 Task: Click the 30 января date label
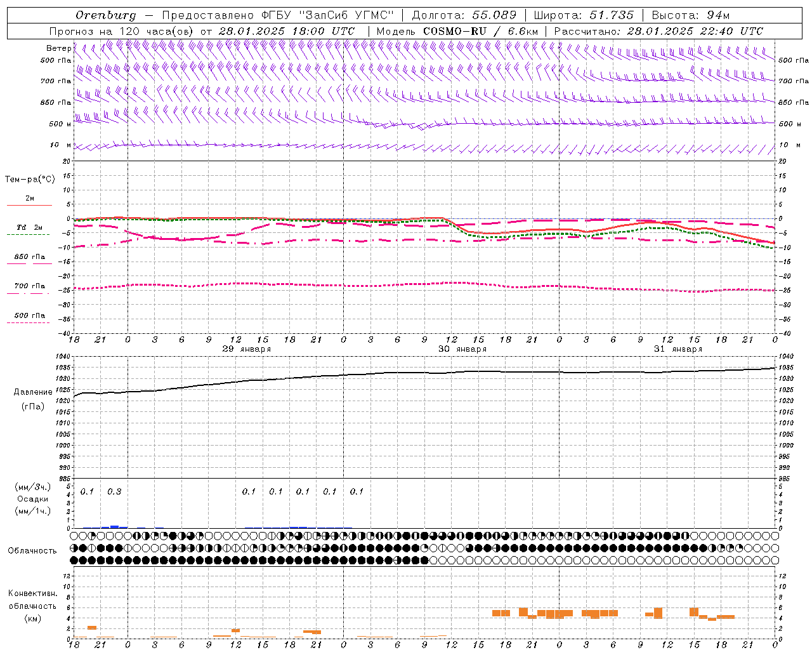(x=462, y=349)
